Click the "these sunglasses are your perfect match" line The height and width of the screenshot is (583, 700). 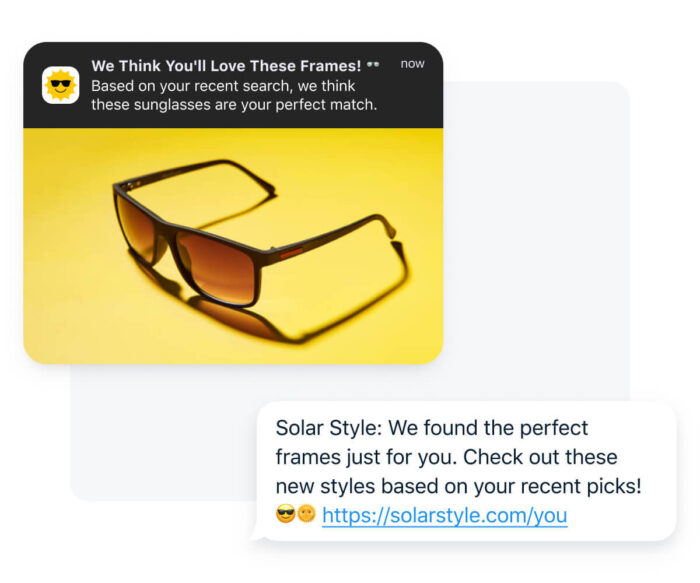pyautogui.click(x=233, y=105)
